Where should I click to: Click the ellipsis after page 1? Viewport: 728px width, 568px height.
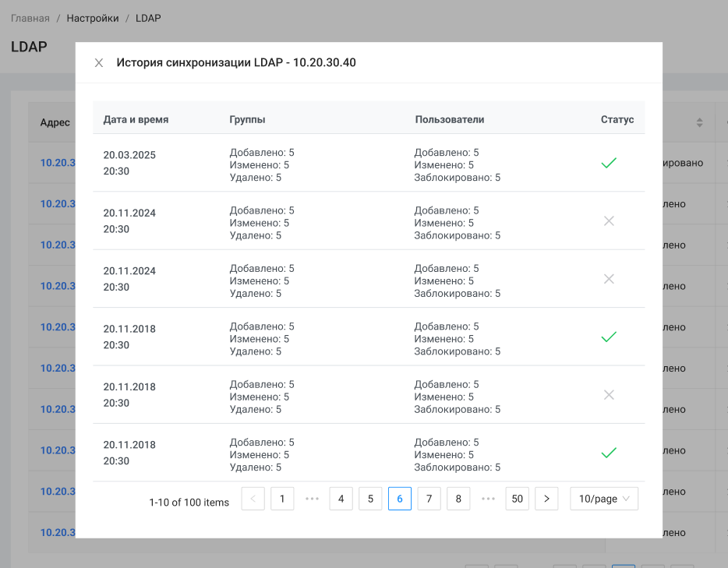coord(312,499)
